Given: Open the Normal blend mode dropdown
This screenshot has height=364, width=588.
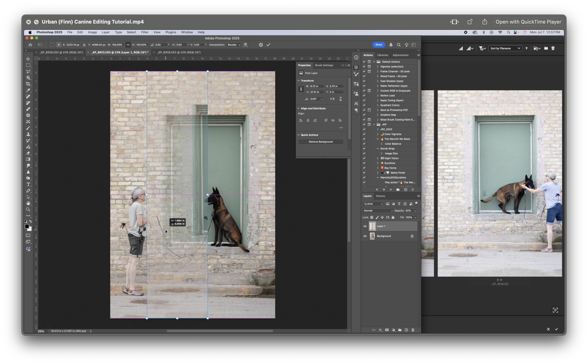Looking at the screenshot, I should point(377,211).
